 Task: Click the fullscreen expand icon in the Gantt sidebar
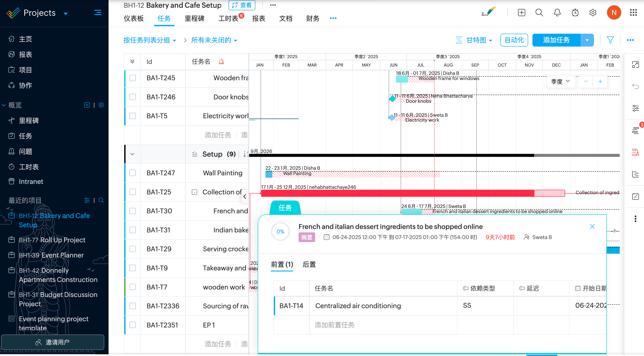pyautogui.click(x=635, y=65)
